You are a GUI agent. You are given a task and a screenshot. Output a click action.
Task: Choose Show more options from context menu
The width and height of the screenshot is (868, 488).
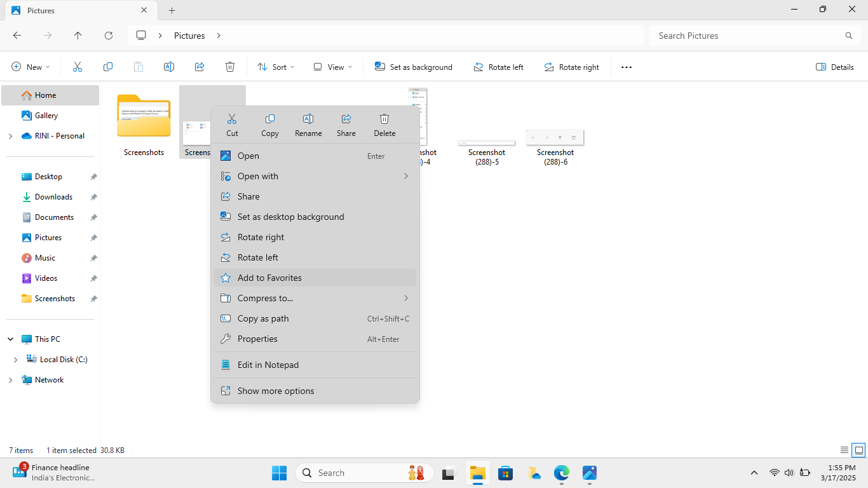point(276,391)
